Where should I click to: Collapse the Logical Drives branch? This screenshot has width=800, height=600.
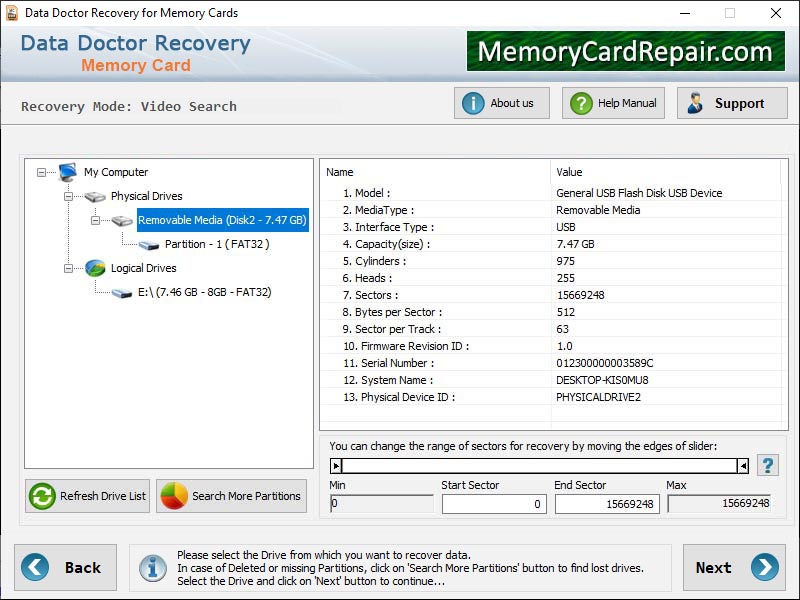coord(67,267)
